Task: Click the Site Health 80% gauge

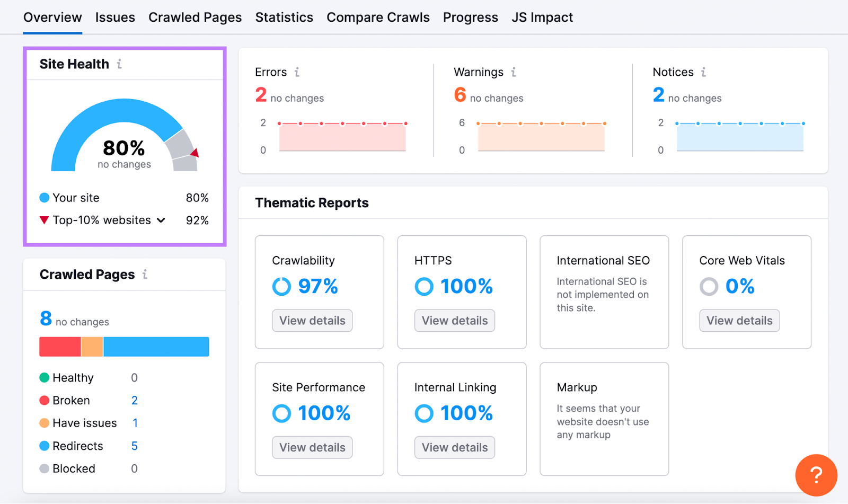Action: point(124,135)
